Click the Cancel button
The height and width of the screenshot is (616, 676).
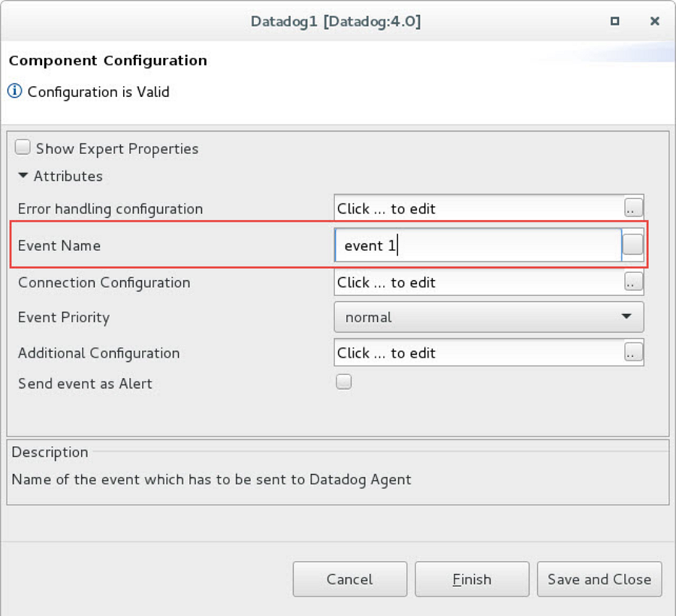(349, 579)
